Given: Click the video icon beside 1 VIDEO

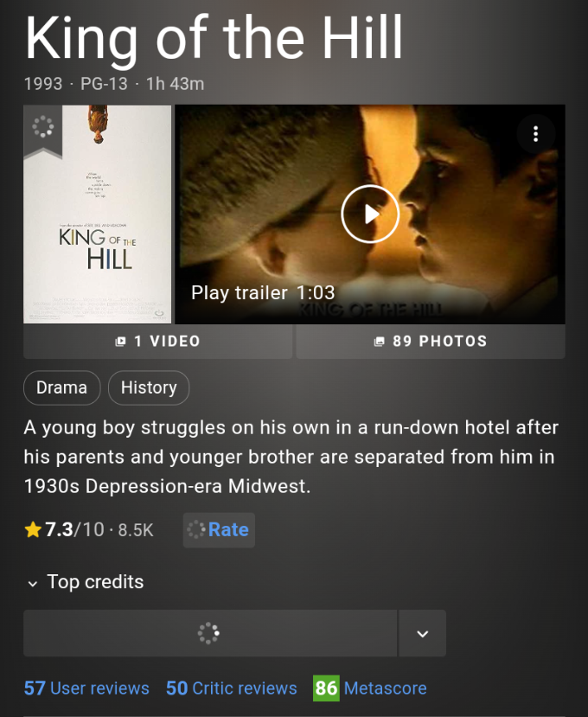Looking at the screenshot, I should (120, 341).
